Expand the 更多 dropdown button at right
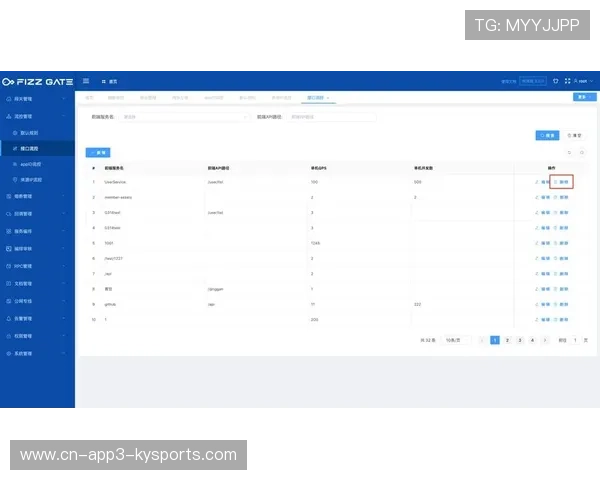The width and height of the screenshot is (600, 480). pyautogui.click(x=579, y=97)
